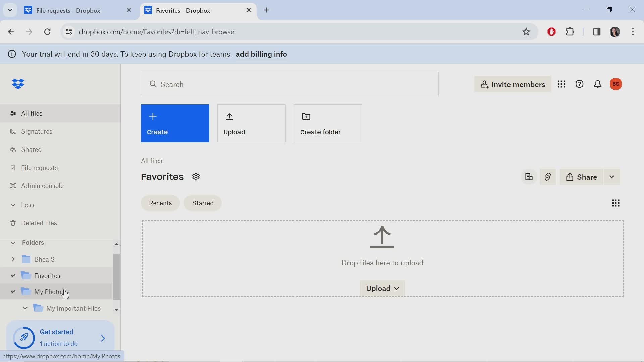Viewport: 644px width, 362px height.
Task: Click the Favorites settings gear icon
Action: coord(196,176)
